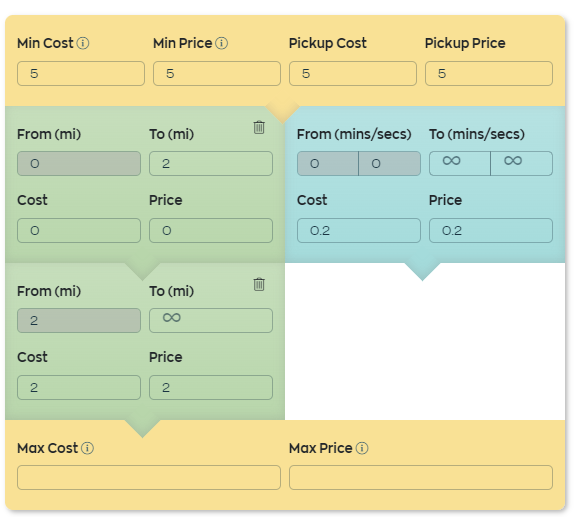Edit the first band To (mi) field showing 2

click(211, 164)
